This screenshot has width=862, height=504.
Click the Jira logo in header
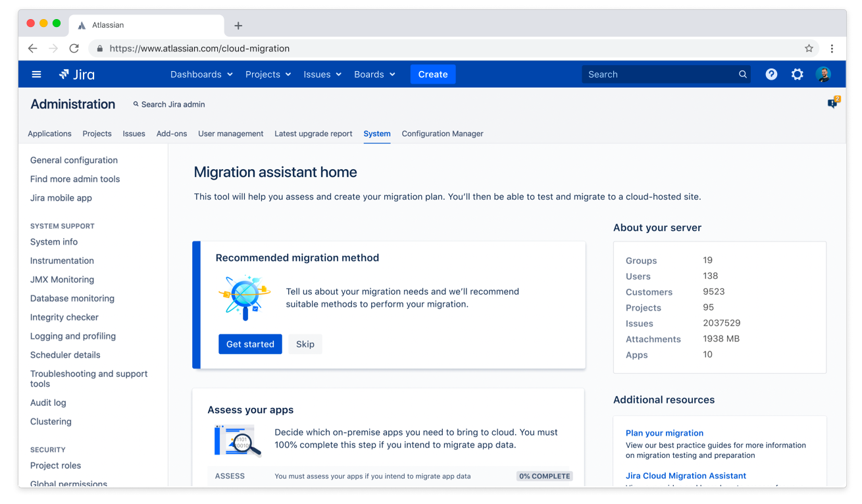coord(77,74)
